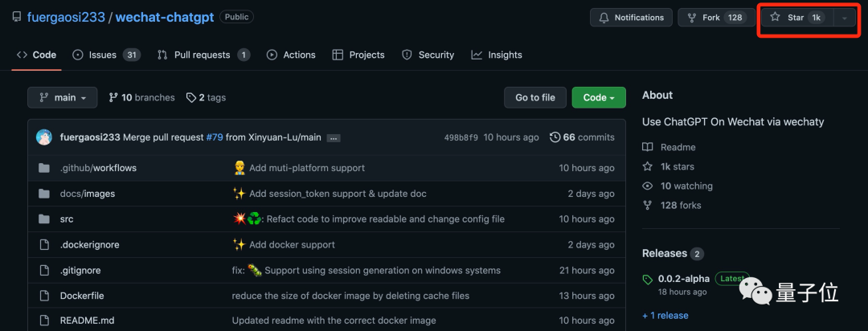Open 'reduce the size of docker image' commit
Image resolution: width=868 pixels, height=331 pixels.
pyautogui.click(x=350, y=296)
